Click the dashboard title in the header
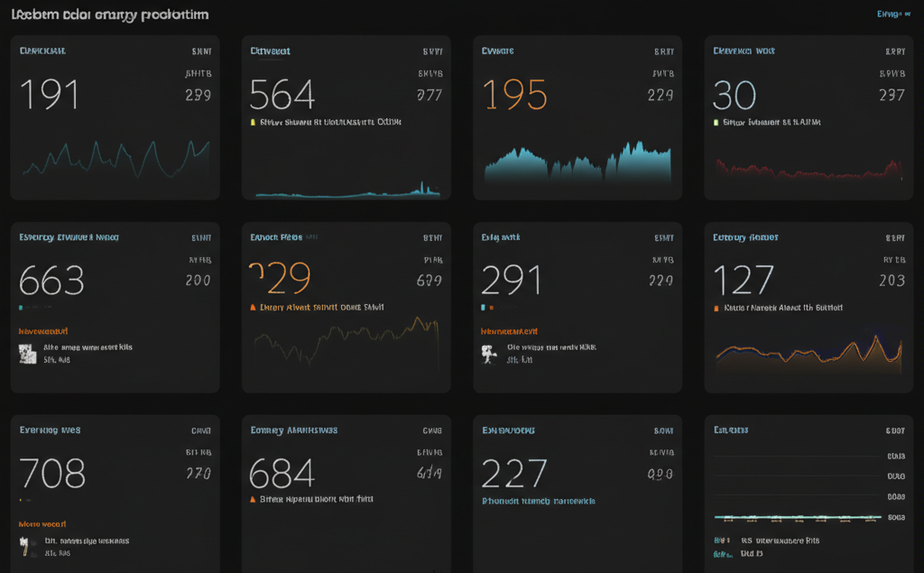This screenshot has height=573, width=924. [x=110, y=14]
